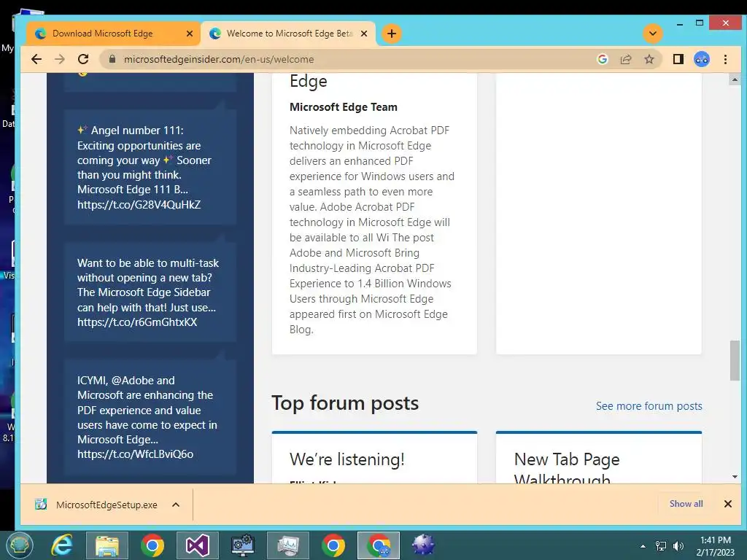Show hidden system tray icons
Image resolution: width=747 pixels, height=560 pixels.
tap(643, 546)
